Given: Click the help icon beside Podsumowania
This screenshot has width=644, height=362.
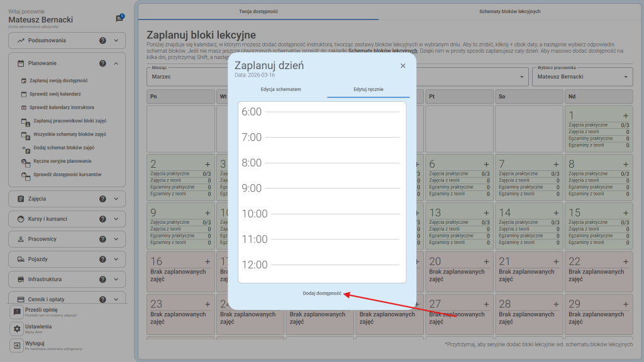Looking at the screenshot, I should [x=103, y=41].
